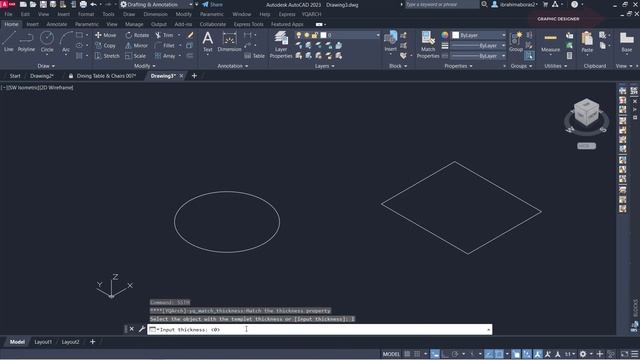Click the Copy tool

point(105,45)
